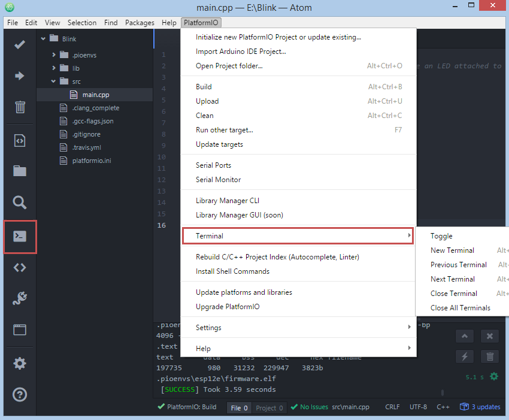Click the Clean trash icon in sidebar

click(x=20, y=107)
